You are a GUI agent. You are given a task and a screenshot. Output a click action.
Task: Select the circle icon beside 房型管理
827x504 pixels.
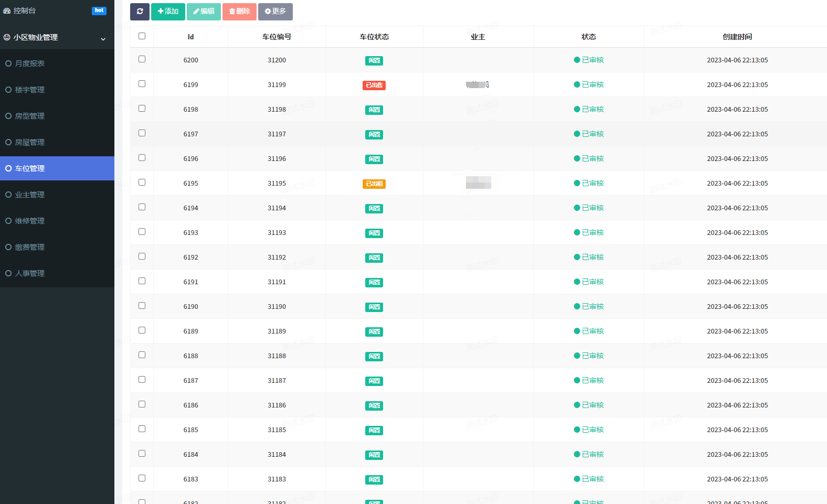pos(8,116)
